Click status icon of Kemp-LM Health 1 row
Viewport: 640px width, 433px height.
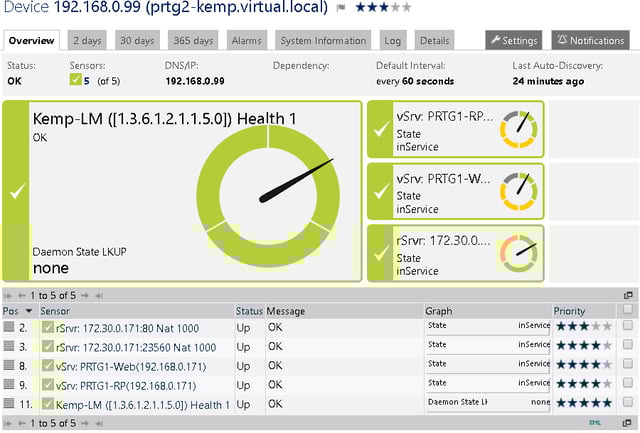(x=48, y=404)
